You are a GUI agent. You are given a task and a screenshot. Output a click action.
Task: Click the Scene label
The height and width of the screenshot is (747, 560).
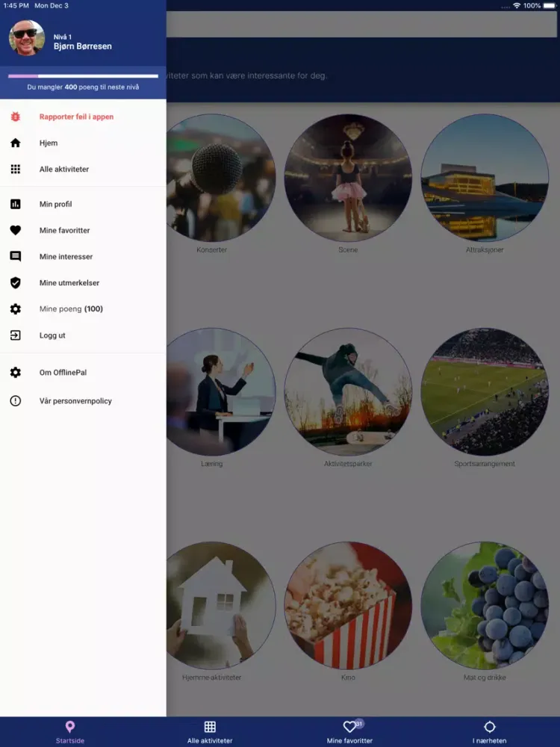tap(348, 249)
